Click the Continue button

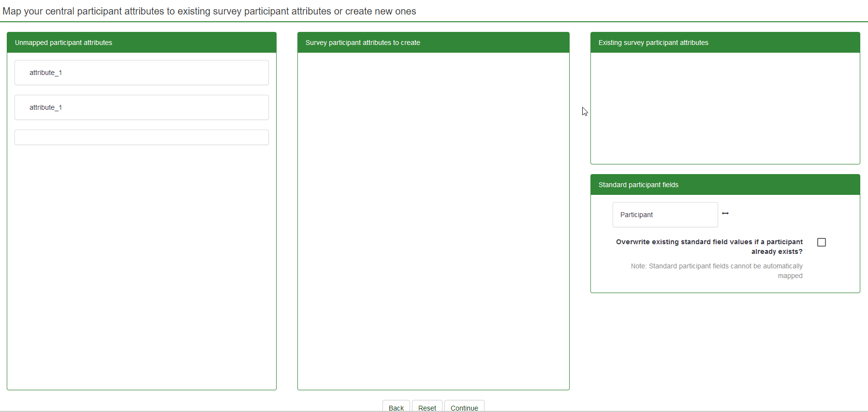point(464,407)
